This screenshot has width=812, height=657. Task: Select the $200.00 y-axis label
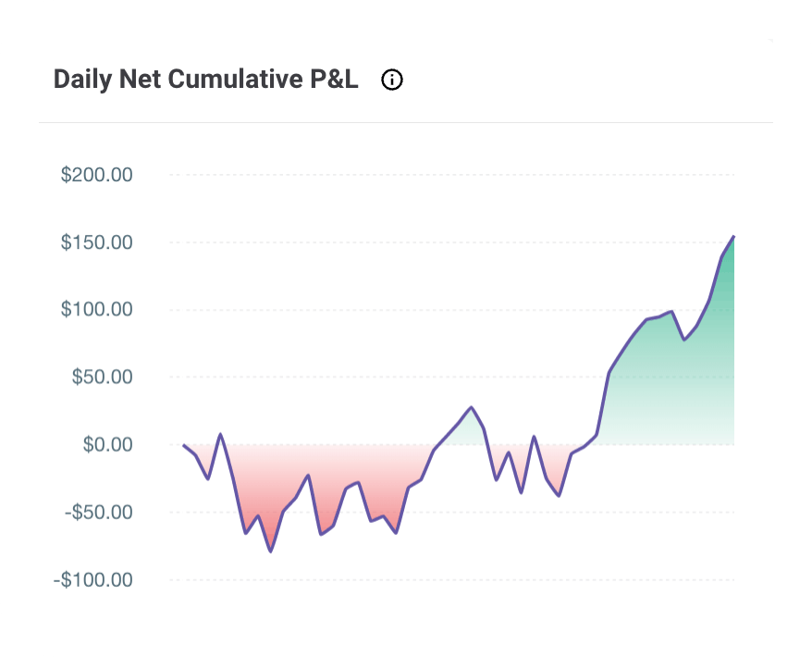click(96, 174)
